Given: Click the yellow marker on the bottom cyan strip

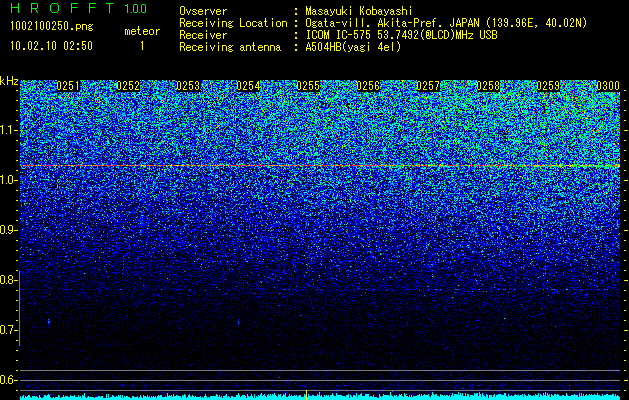Looking at the screenshot, I should pos(306,394).
